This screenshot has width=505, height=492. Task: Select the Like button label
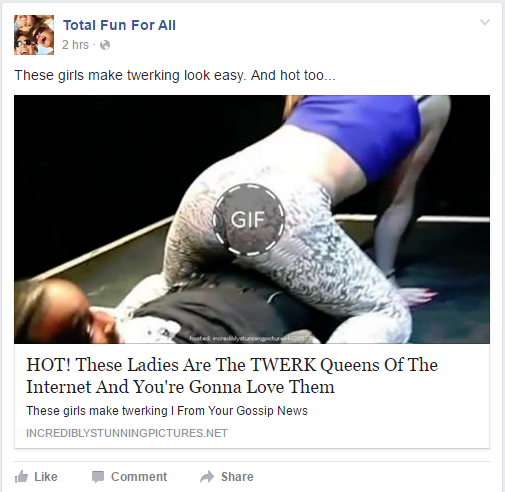pyautogui.click(x=46, y=477)
